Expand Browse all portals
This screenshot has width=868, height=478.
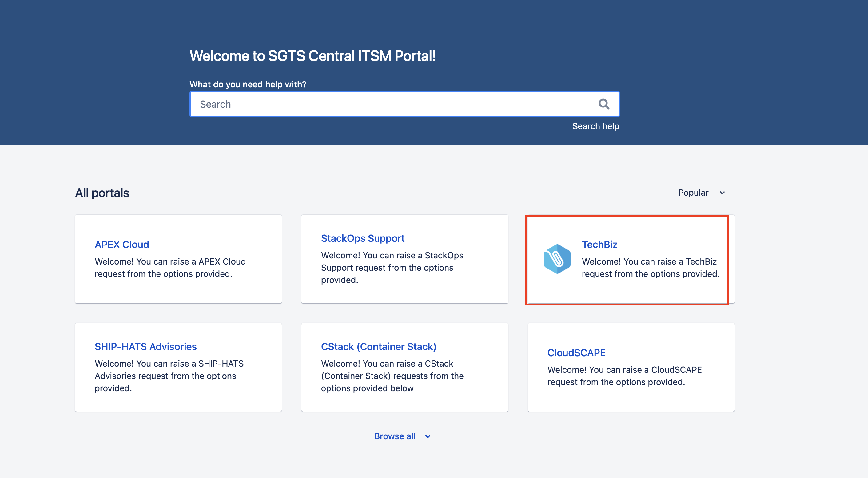395,436
